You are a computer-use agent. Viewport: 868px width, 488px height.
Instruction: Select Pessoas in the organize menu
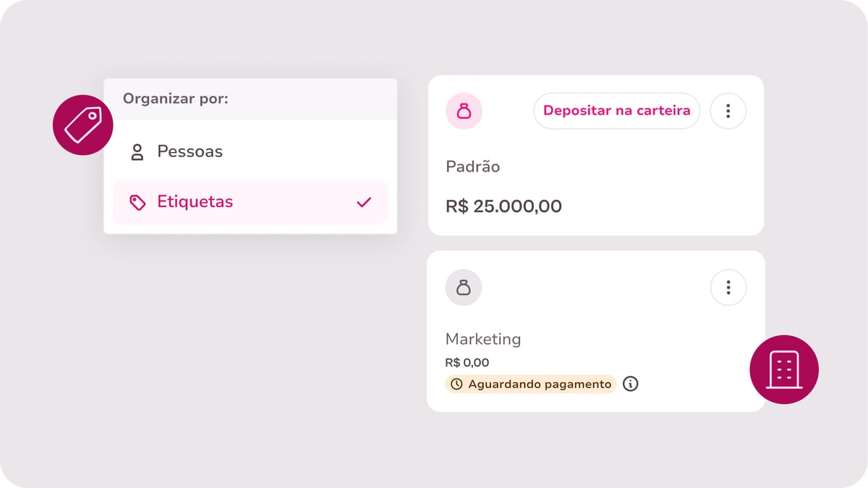click(250, 152)
